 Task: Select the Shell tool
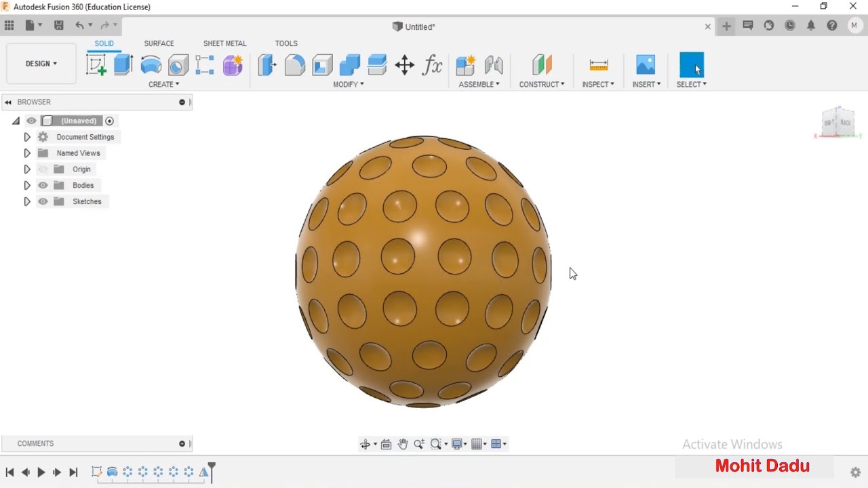(322, 65)
